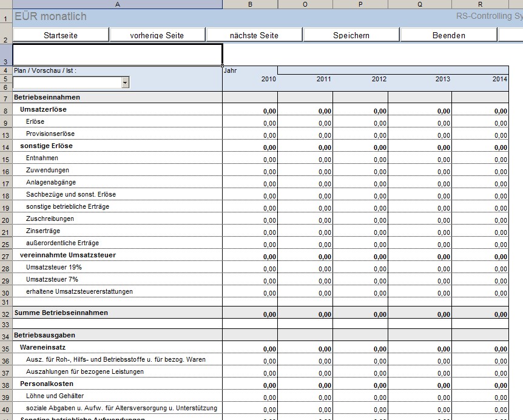Click the 2011 year heading cell

coord(305,80)
